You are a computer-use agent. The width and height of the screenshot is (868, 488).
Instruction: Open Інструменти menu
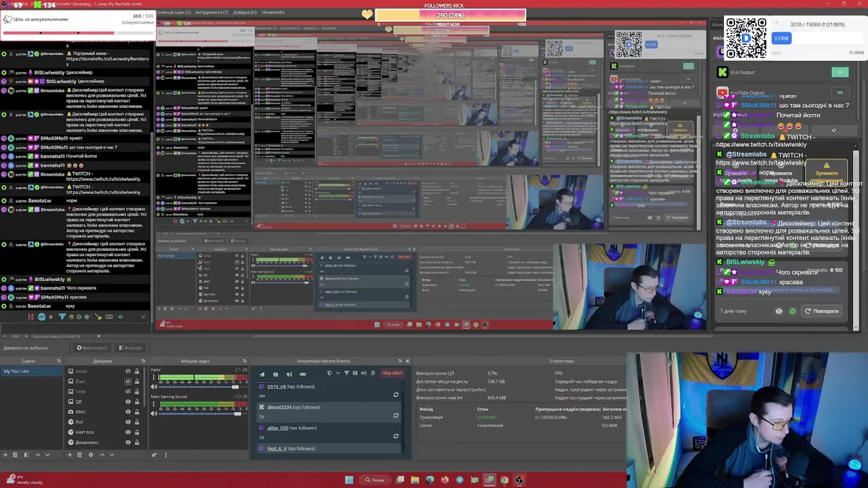point(212,12)
